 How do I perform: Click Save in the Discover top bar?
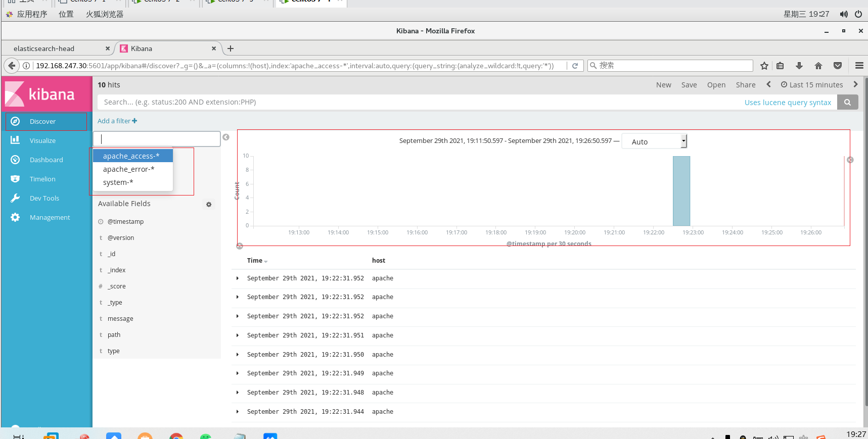point(689,85)
